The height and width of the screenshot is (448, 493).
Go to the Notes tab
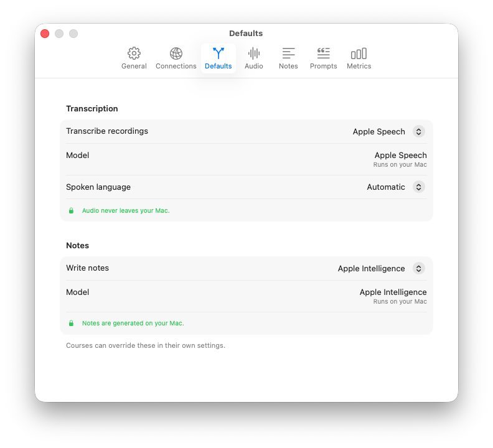(x=288, y=58)
